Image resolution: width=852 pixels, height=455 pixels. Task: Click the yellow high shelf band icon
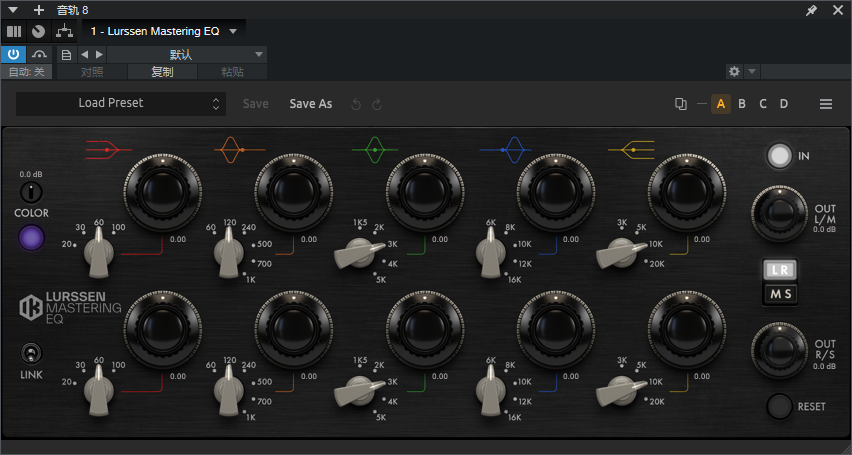pyautogui.click(x=631, y=149)
